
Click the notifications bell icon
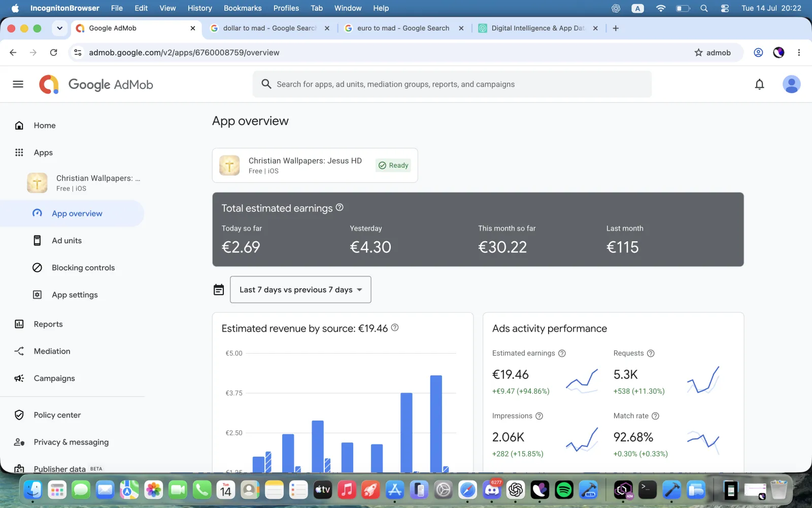coord(759,84)
